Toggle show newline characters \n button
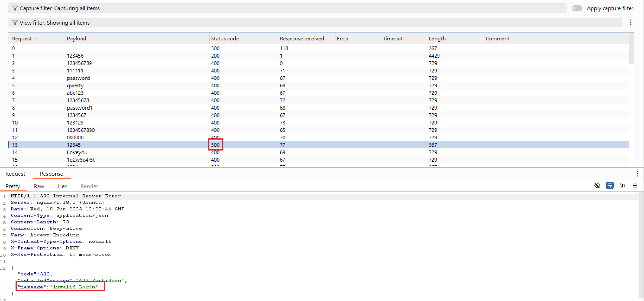The width and height of the screenshot is (644, 301). coord(622,185)
